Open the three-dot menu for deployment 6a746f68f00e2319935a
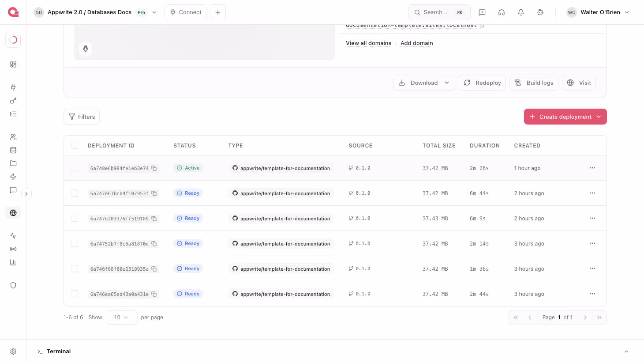 [x=592, y=268]
